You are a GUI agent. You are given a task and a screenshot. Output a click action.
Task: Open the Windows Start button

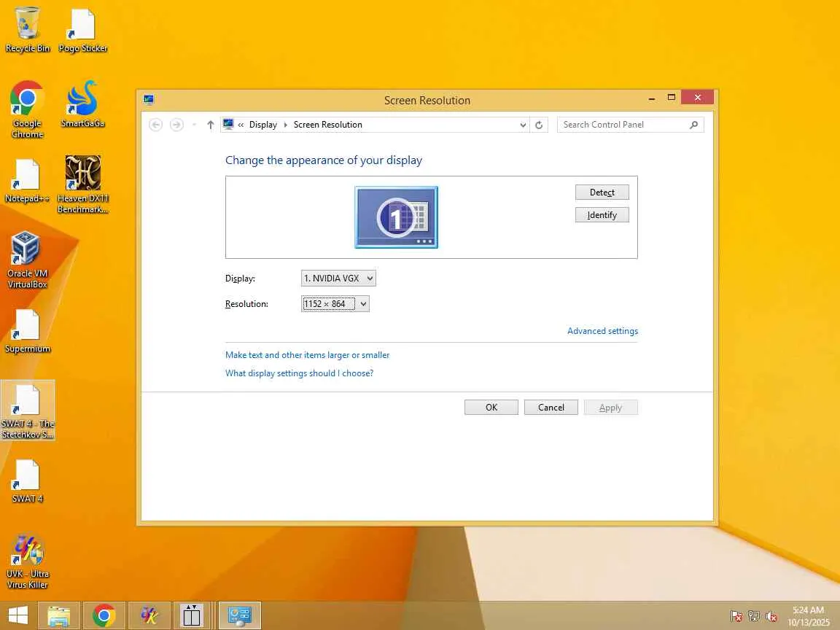click(x=18, y=615)
